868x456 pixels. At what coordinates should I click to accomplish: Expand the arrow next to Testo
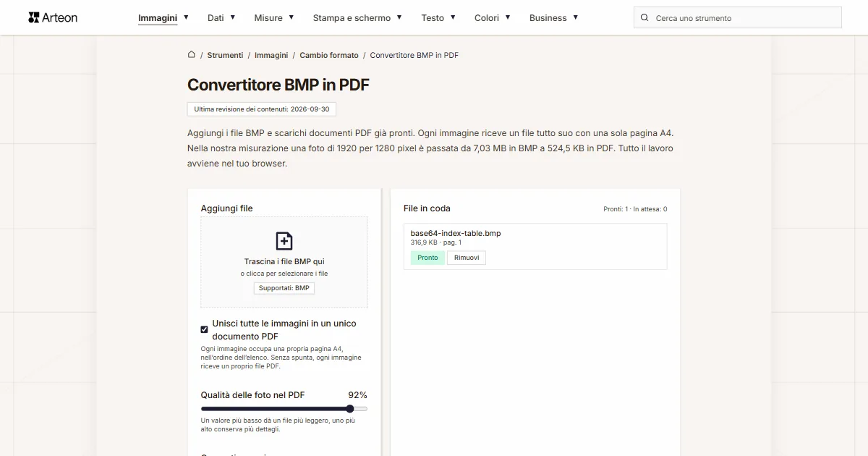point(453,17)
